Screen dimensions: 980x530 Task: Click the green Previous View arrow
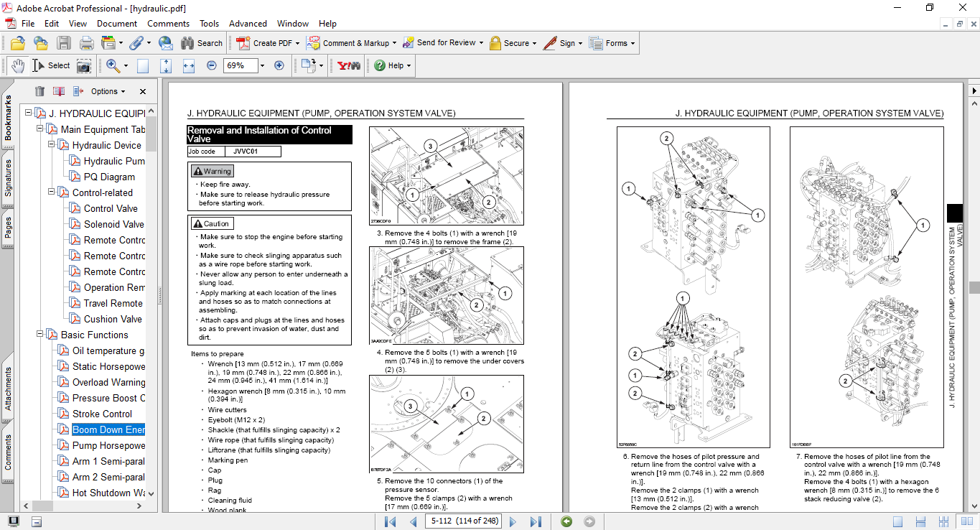[x=566, y=521]
